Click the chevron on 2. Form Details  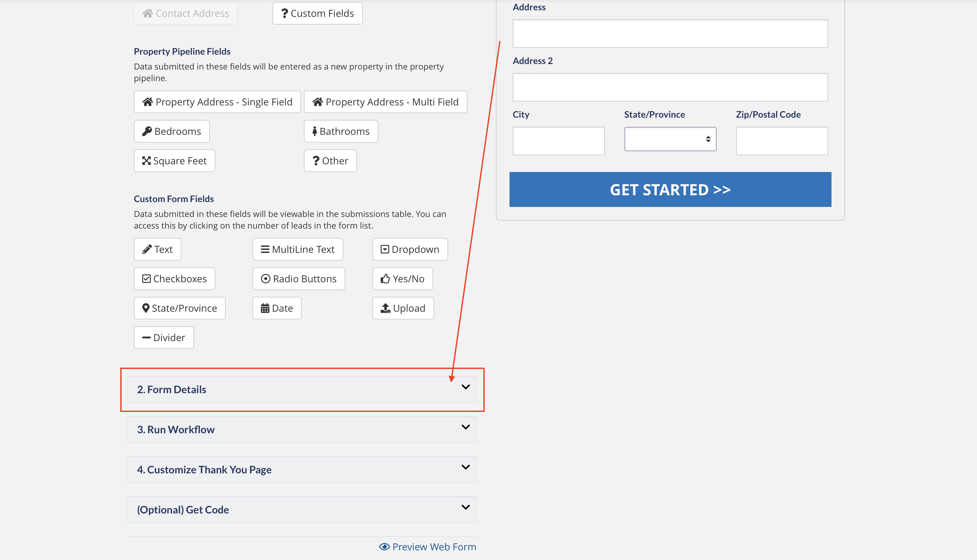point(466,387)
